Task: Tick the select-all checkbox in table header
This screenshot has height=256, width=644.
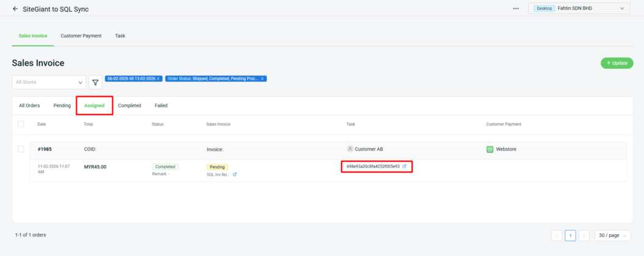Action: [21, 124]
